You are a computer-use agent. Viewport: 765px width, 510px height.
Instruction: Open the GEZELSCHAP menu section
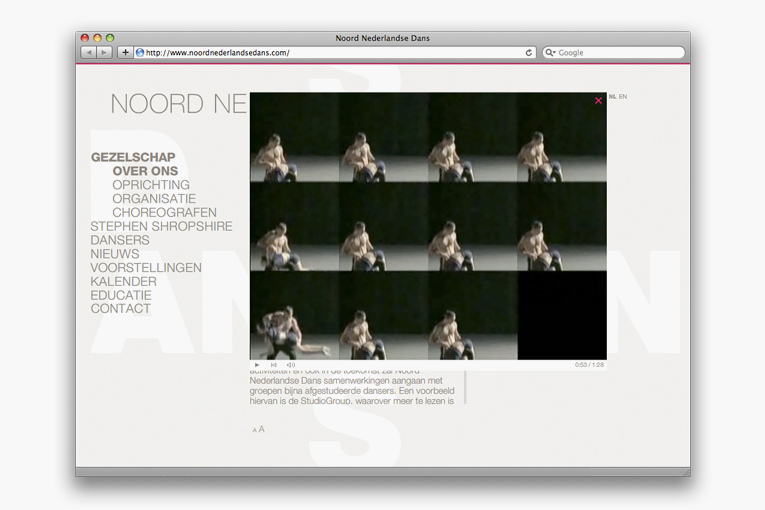point(133,157)
